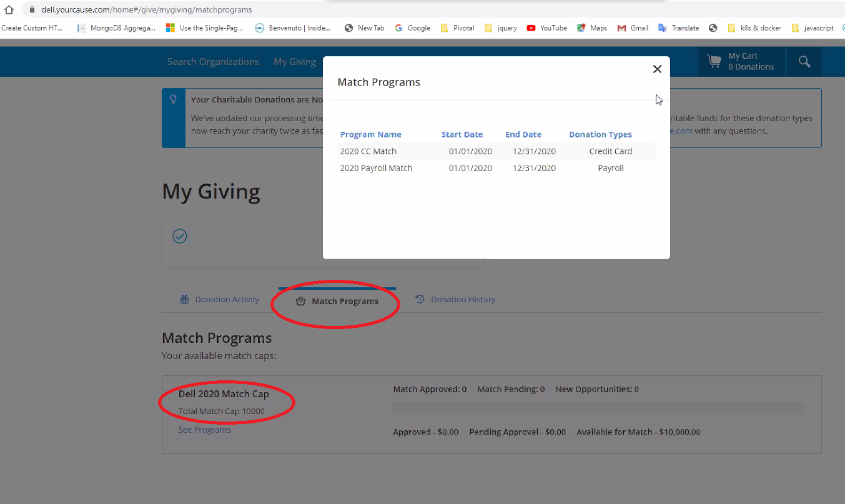Image resolution: width=845 pixels, height=504 pixels.
Task: Open the My Cart shopping cart icon
Action: pos(714,61)
